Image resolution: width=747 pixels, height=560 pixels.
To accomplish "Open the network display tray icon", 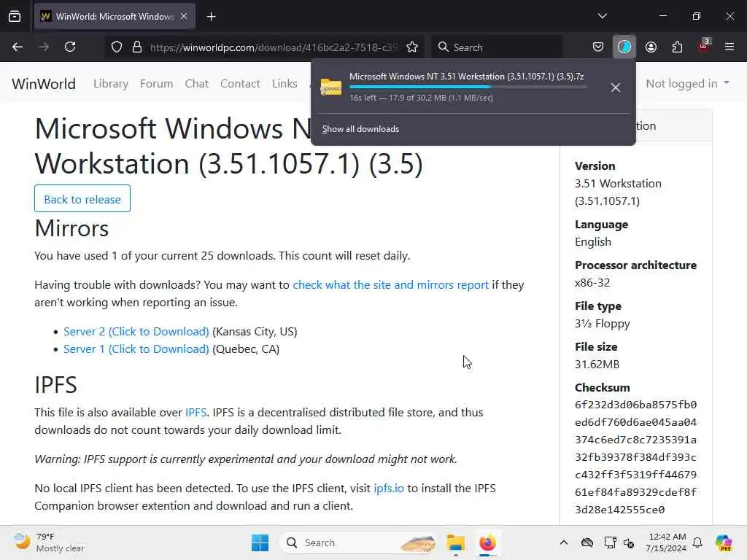I will 611,542.
